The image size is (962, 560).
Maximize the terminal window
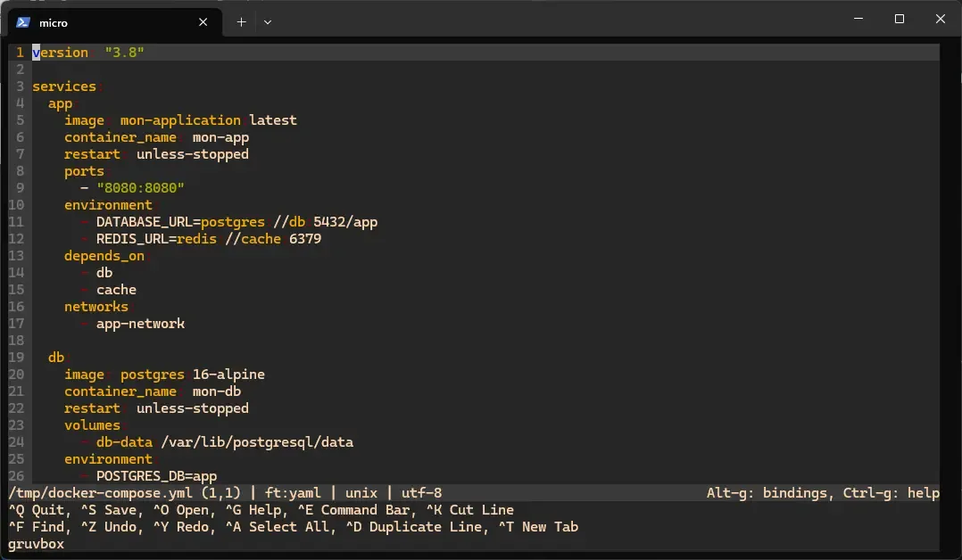click(900, 19)
